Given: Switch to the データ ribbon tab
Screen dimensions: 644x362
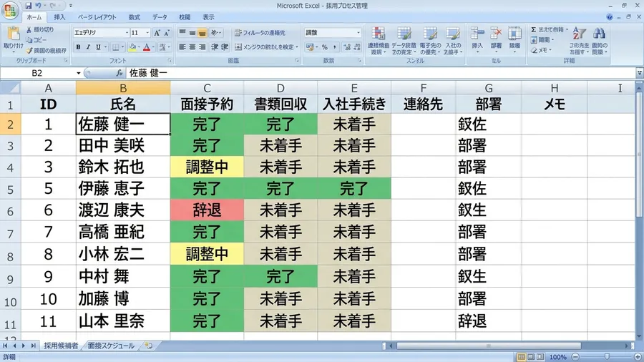Looking at the screenshot, I should coord(160,17).
